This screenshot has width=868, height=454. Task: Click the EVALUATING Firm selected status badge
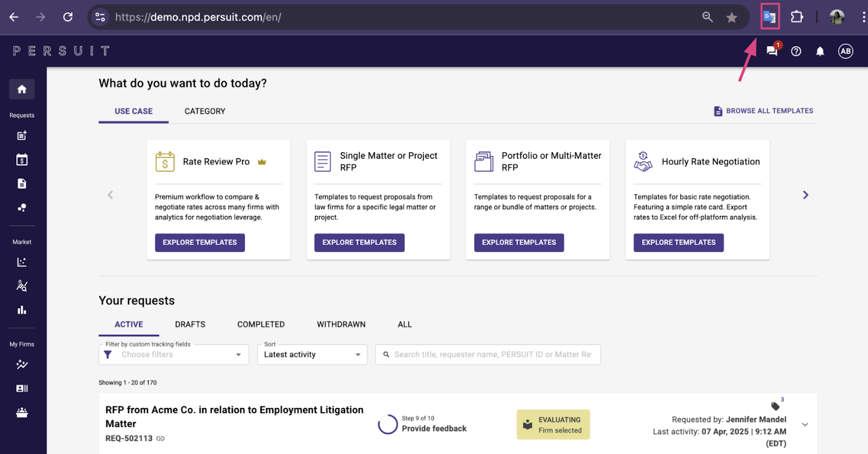pyautogui.click(x=553, y=425)
